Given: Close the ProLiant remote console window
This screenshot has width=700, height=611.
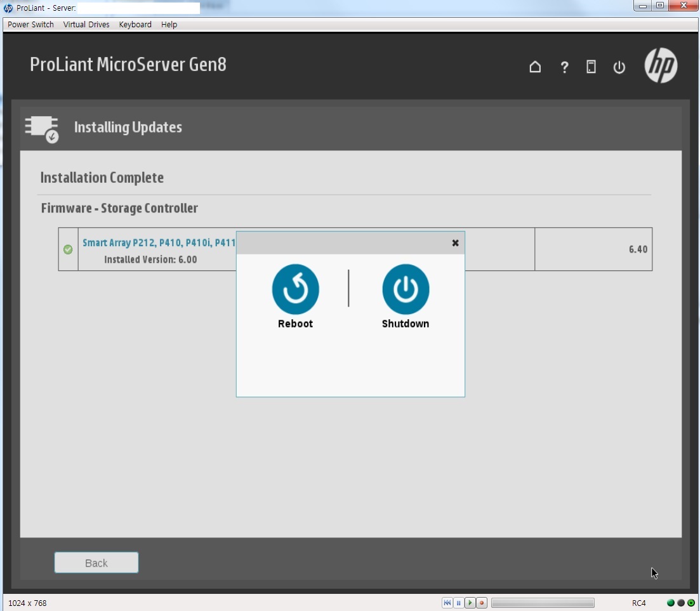Looking at the screenshot, I should click(x=683, y=6).
